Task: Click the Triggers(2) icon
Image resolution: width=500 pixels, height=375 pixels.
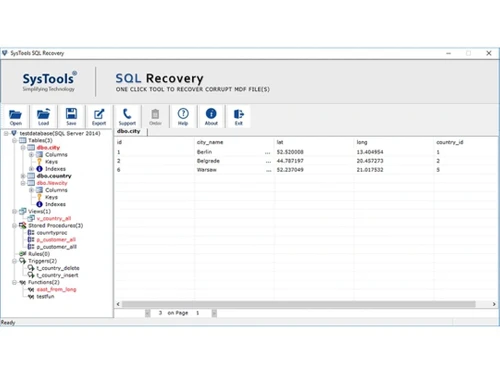Action: point(23,261)
